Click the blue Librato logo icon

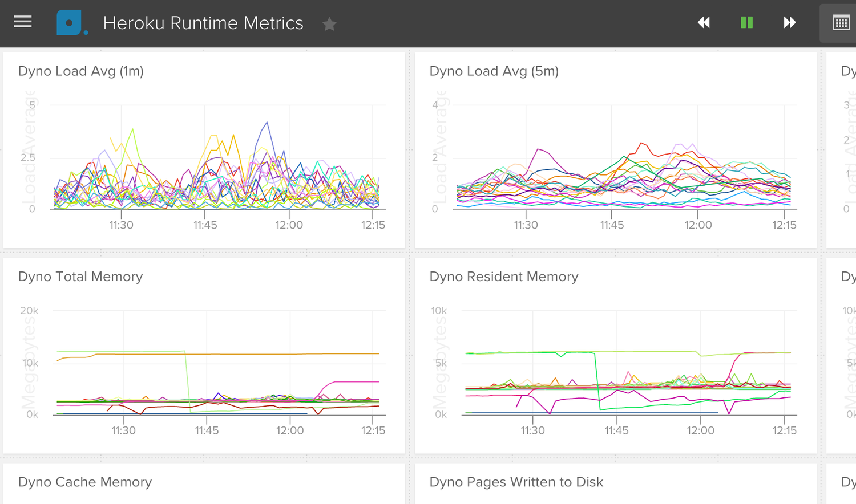click(72, 23)
